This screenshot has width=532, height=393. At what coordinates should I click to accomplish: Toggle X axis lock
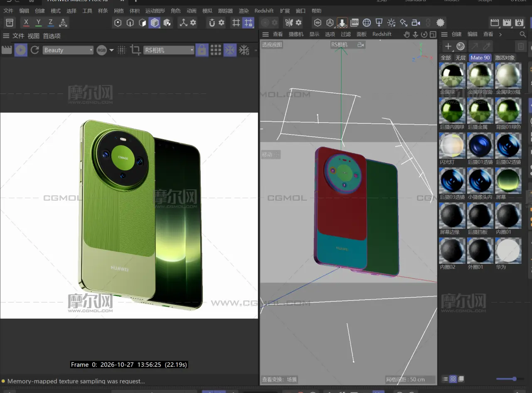[x=26, y=23]
